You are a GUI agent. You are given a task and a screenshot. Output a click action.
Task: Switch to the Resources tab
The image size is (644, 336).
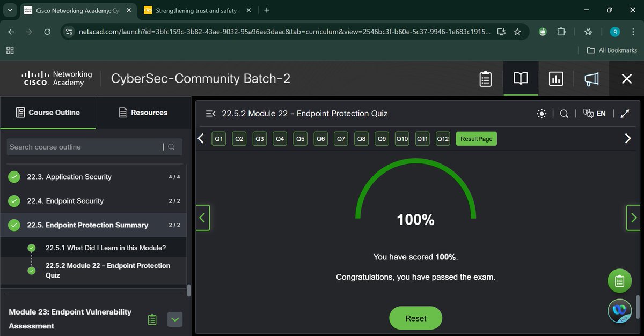143,113
